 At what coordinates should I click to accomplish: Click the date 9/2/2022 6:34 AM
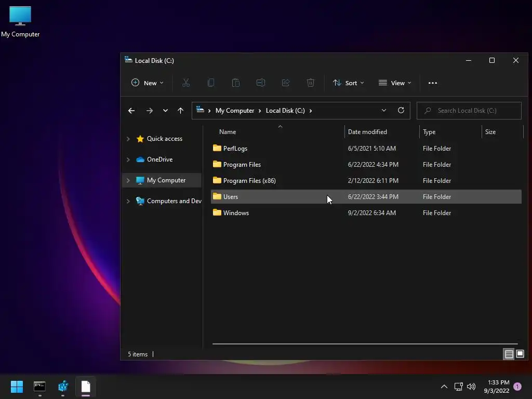click(x=372, y=212)
